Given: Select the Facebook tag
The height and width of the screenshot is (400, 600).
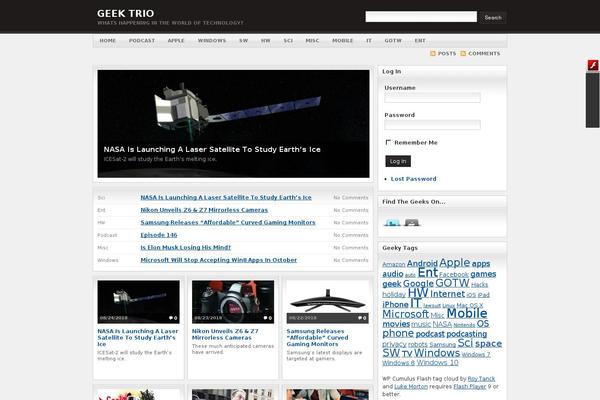Looking at the screenshot, I should (453, 275).
